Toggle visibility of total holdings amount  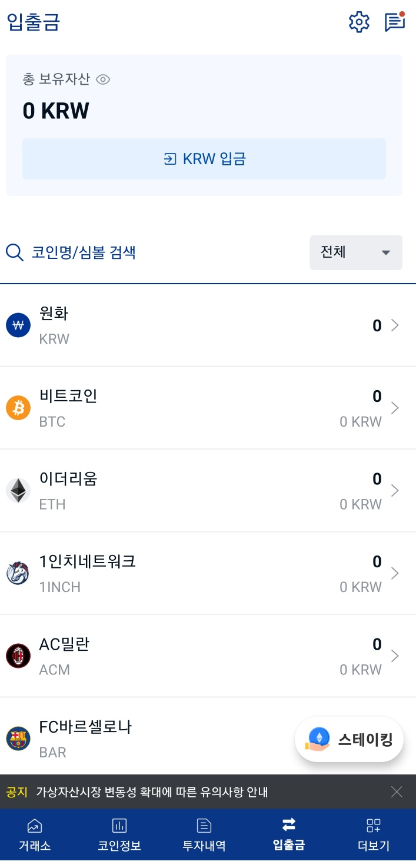[x=104, y=79]
